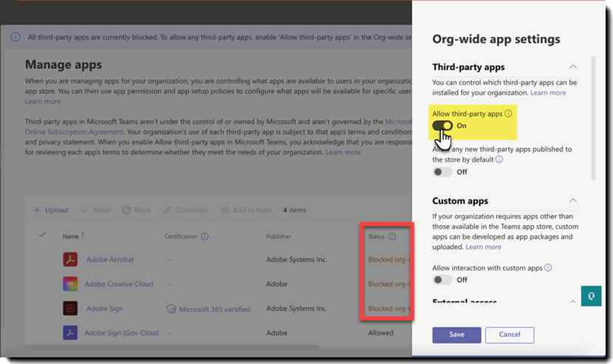Turn off the Allow third-party apps toggle
Screen dimensions: 613x364
[x=442, y=126]
